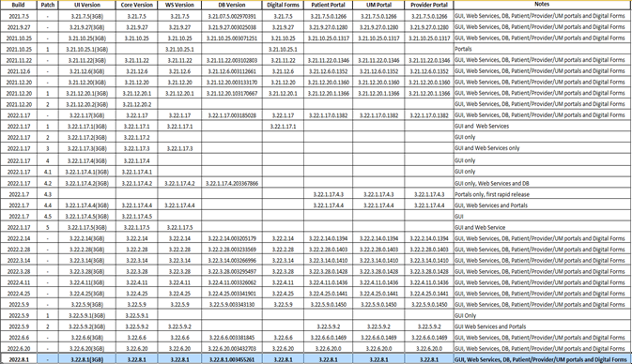Select the UI Version header cell
Screen dimensions: 632x364
87,6
